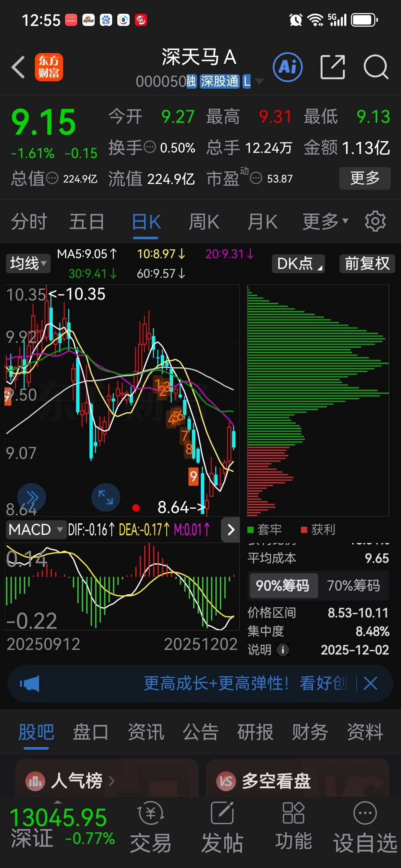This screenshot has width=401, height=868.
Task: Expand the stock code dropdown arrow
Action: (x=259, y=81)
